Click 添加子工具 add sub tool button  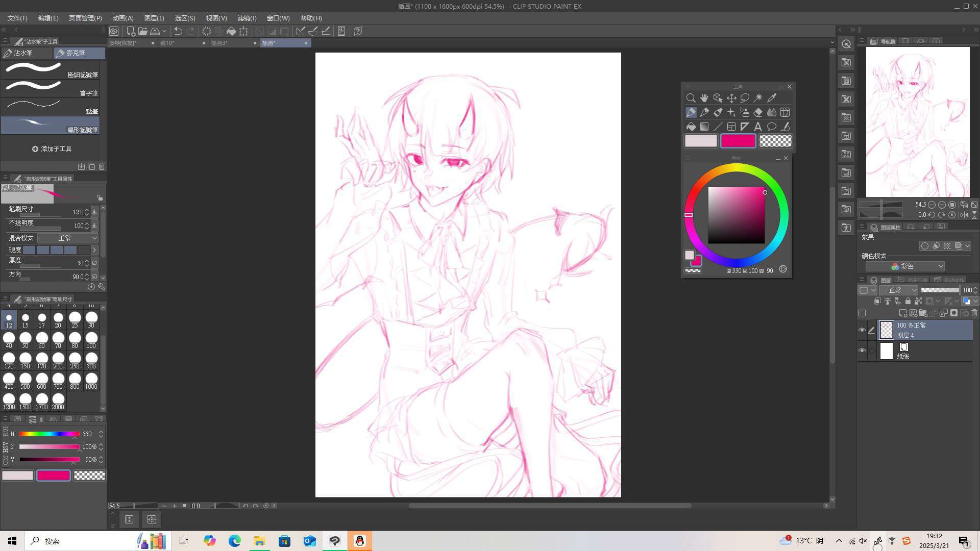(x=52, y=149)
